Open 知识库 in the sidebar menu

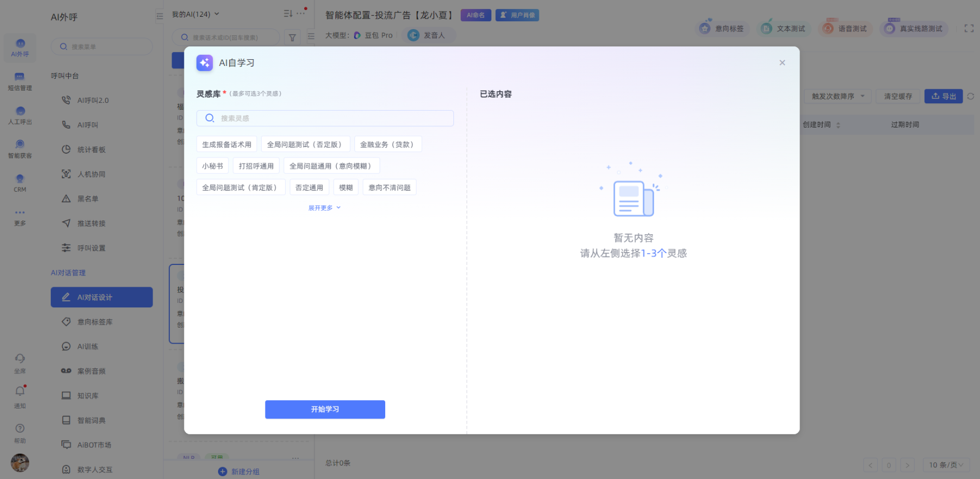point(88,396)
